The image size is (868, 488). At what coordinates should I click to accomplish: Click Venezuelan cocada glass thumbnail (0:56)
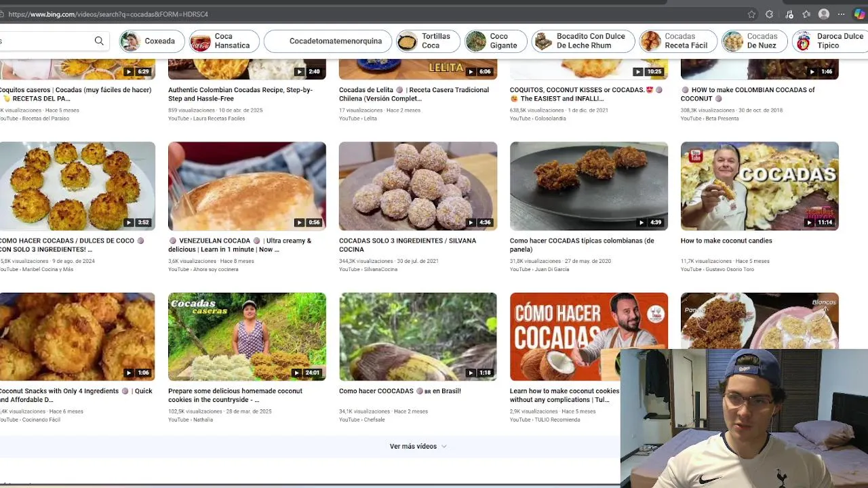pyautogui.click(x=247, y=186)
